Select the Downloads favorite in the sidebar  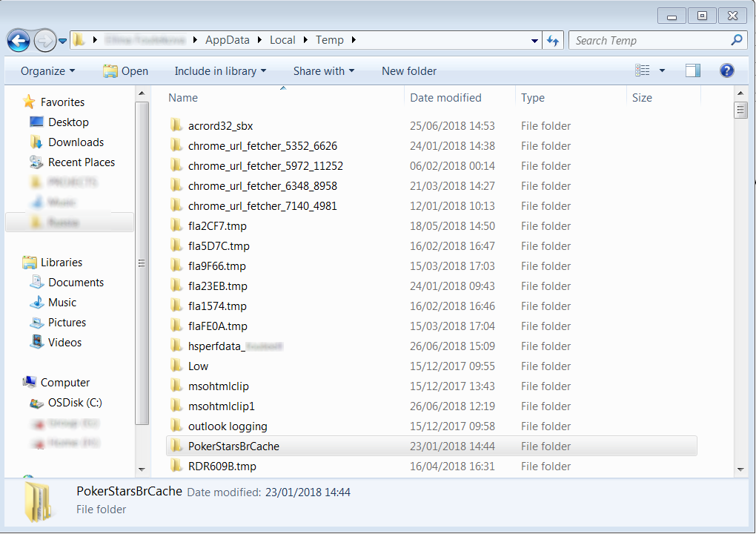[x=74, y=142]
